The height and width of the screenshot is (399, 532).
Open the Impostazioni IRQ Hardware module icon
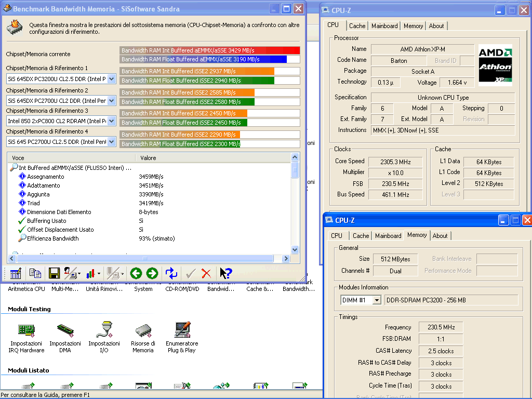26,329
